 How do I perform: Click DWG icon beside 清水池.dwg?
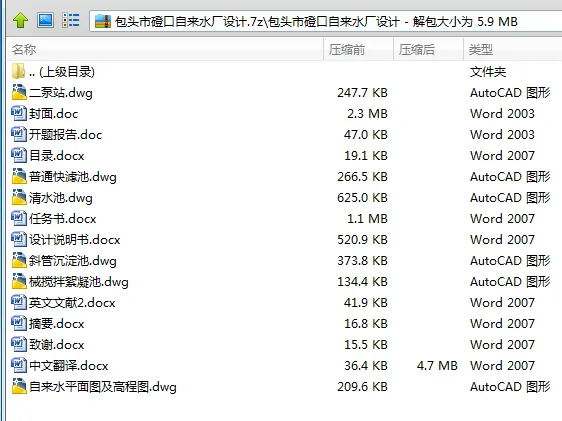tap(19, 197)
